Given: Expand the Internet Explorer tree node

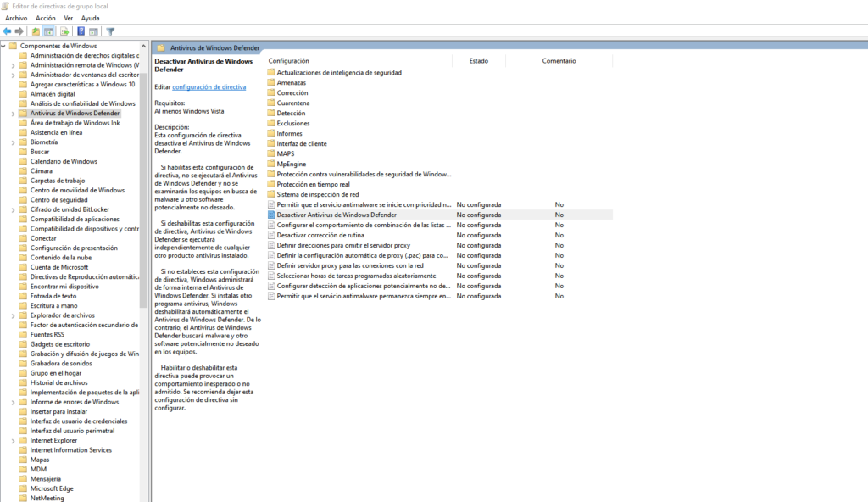Looking at the screenshot, I should [x=14, y=440].
